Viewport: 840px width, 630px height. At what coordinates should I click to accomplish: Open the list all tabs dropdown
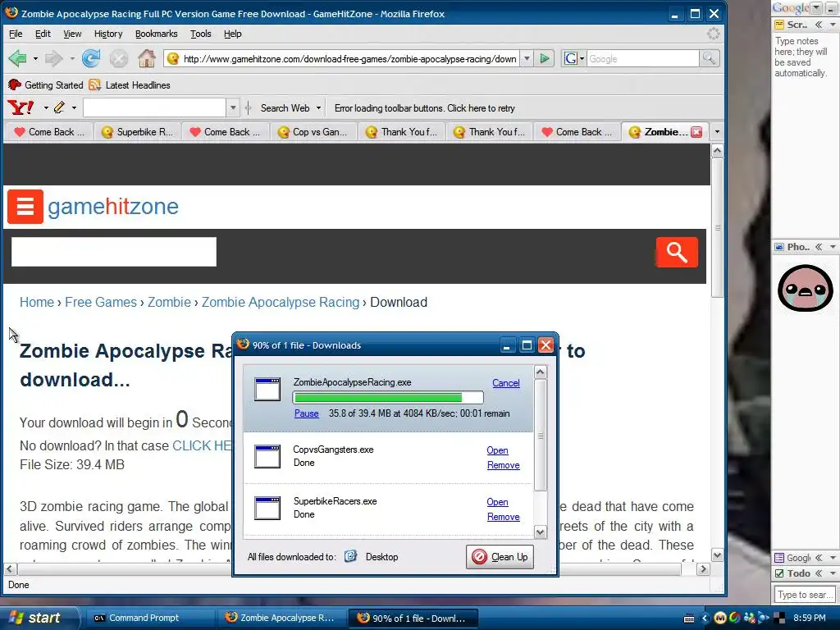click(717, 132)
